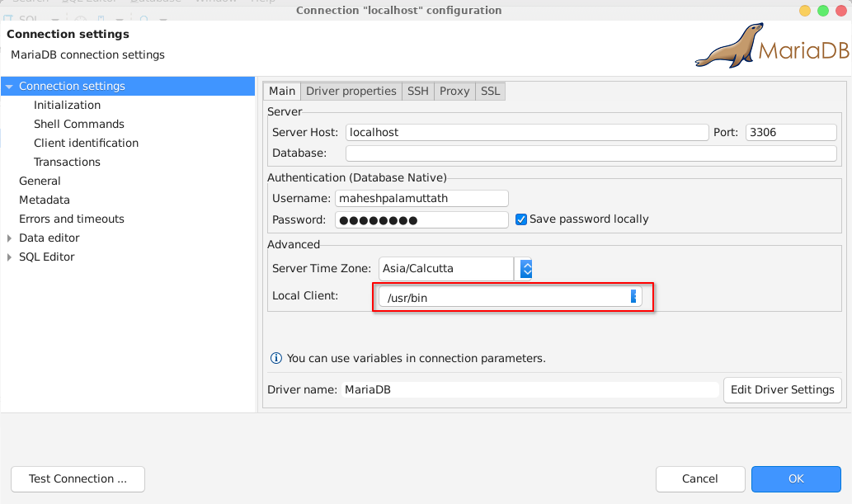Open Edit Driver Settings
The height and width of the screenshot is (504, 852).
point(783,390)
